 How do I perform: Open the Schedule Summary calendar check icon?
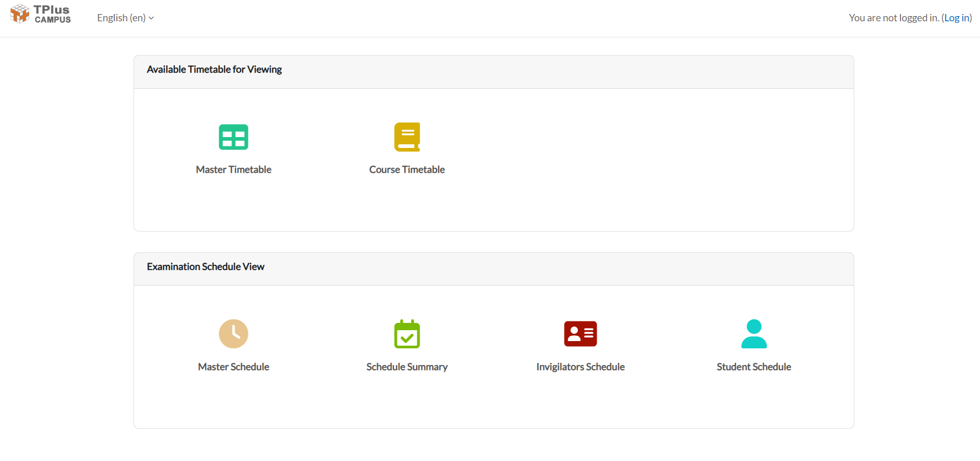pos(407,334)
